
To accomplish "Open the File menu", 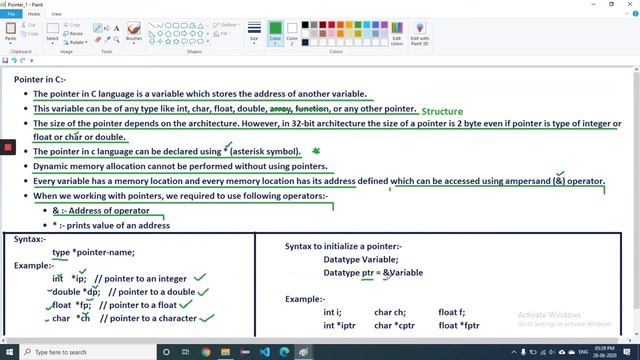I will point(11,14).
